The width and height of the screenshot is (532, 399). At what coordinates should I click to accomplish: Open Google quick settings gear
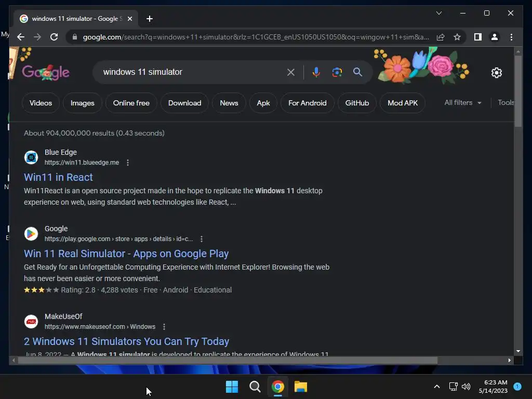pos(496,72)
